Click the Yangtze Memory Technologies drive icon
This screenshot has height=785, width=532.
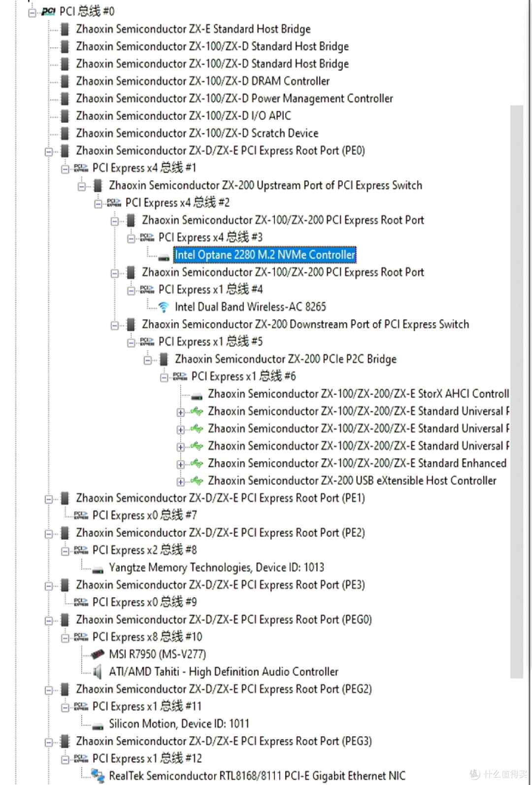click(x=98, y=570)
